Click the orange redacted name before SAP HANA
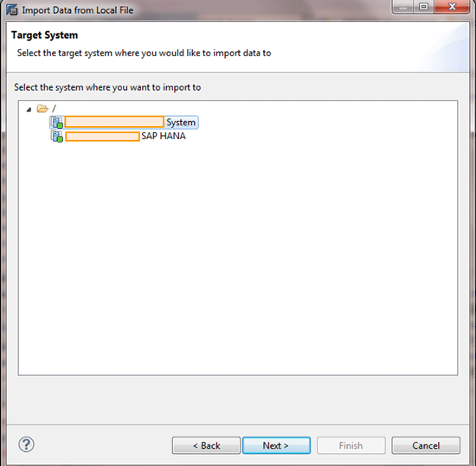476x466 pixels. coord(102,136)
